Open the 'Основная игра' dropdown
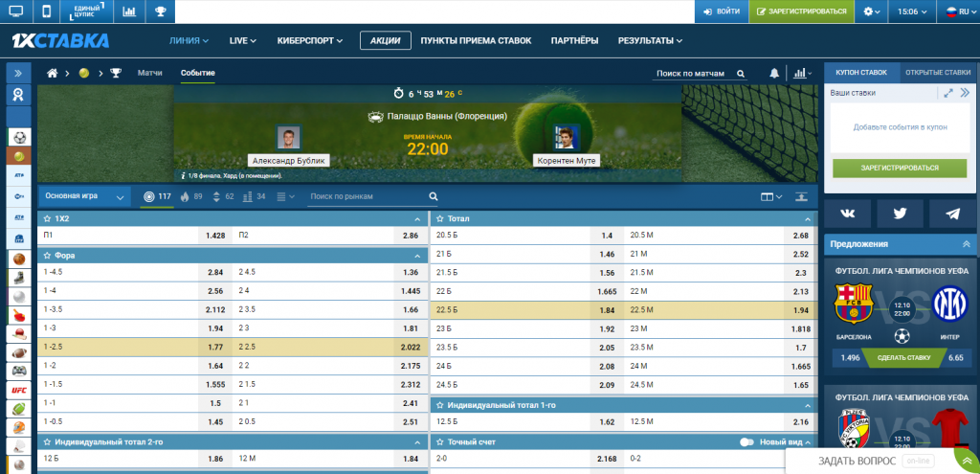This screenshot has height=474, width=980. 84,196
